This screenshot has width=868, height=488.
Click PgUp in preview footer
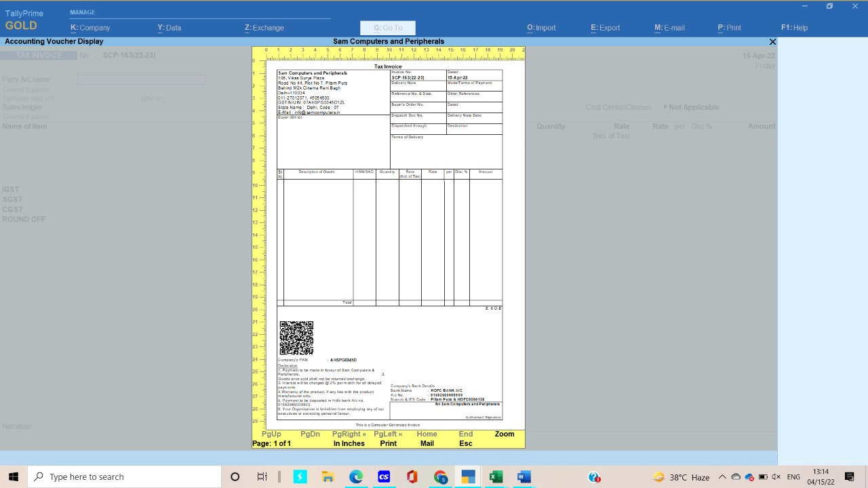click(x=271, y=434)
